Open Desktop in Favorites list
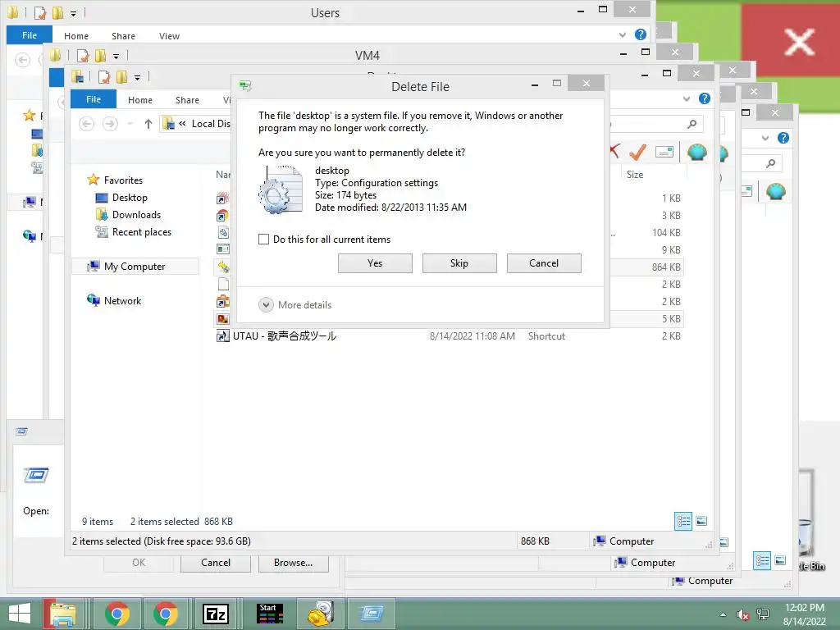The width and height of the screenshot is (840, 630). (x=129, y=198)
